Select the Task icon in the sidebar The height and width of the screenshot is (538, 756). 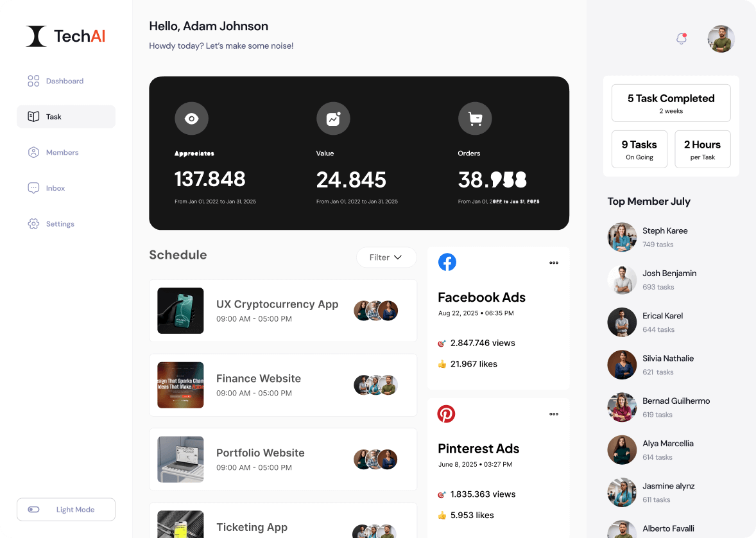[x=33, y=116]
